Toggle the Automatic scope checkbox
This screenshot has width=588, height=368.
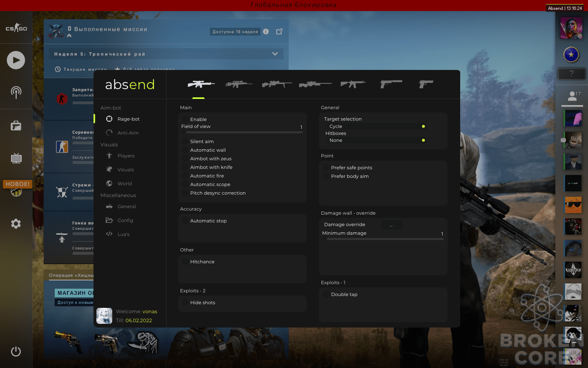pos(185,184)
